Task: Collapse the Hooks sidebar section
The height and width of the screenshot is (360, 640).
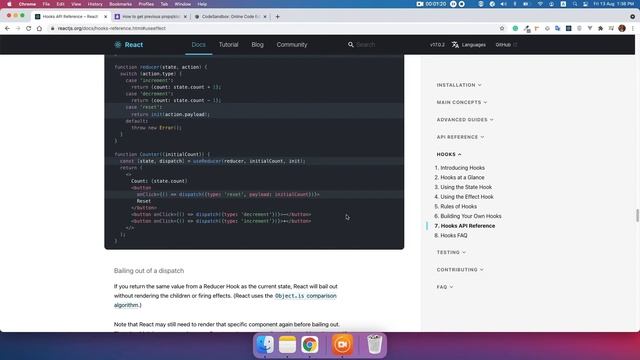Action: [449, 154]
